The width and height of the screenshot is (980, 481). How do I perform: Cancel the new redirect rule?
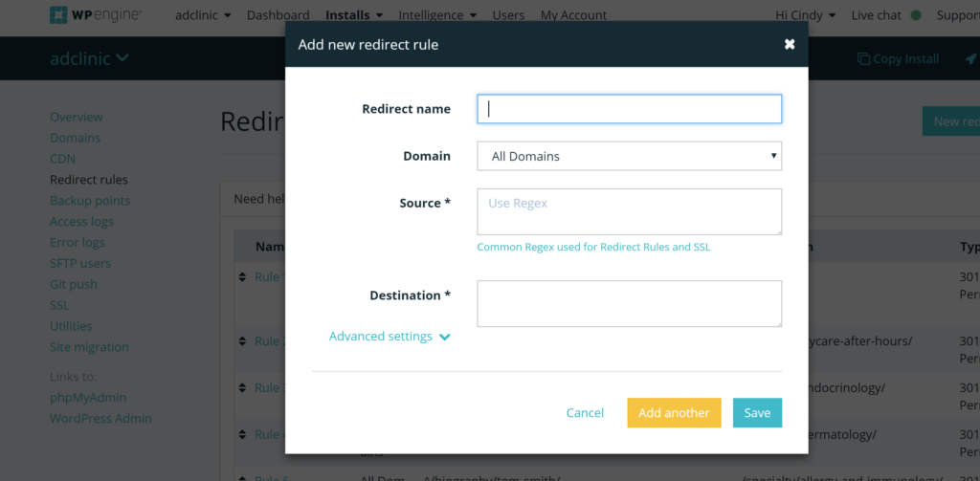click(585, 413)
